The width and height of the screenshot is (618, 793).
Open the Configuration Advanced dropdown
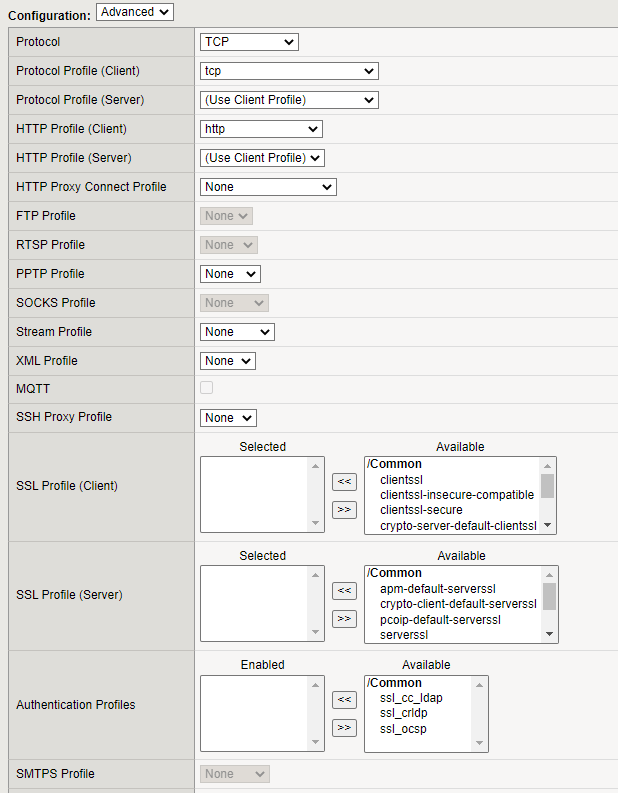135,12
